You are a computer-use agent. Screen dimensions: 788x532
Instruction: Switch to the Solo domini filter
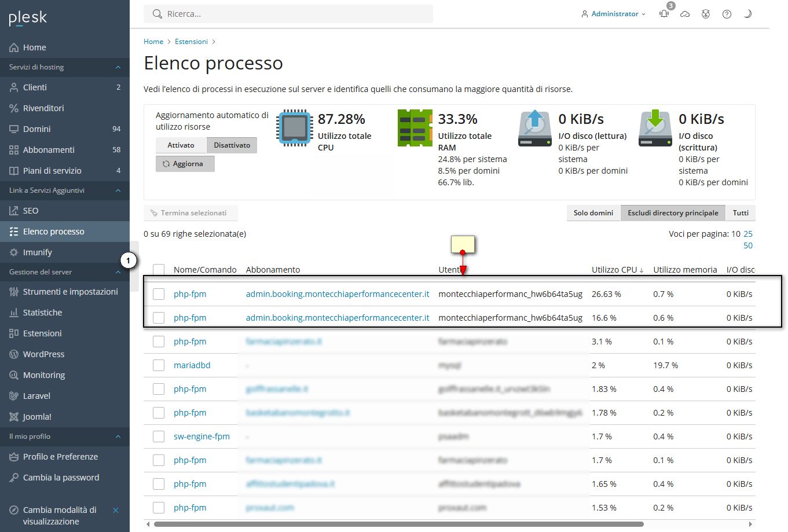(x=593, y=213)
